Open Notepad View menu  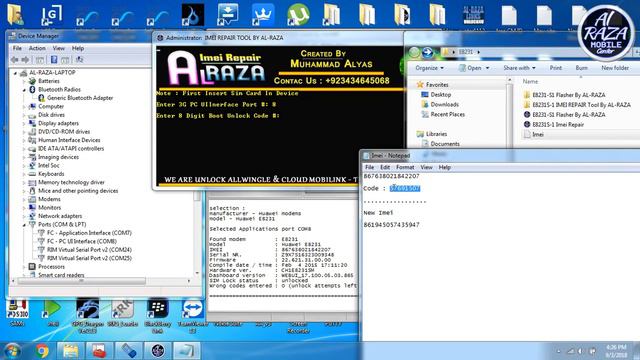click(426, 167)
